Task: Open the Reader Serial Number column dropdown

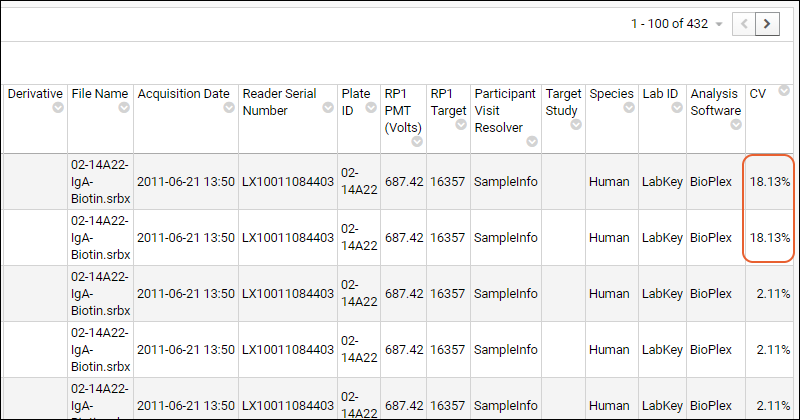Action: 328,108
